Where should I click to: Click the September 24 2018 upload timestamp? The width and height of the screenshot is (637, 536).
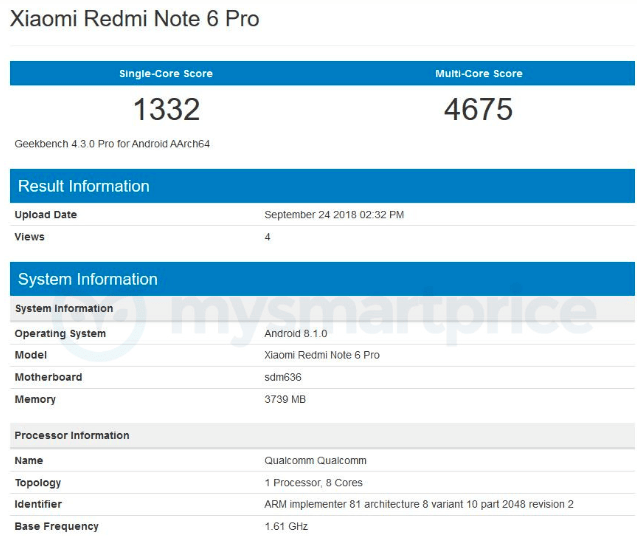click(x=334, y=215)
